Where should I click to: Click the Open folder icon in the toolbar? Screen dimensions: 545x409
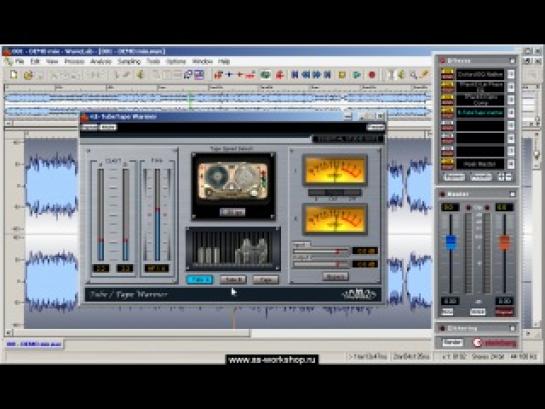point(28,75)
